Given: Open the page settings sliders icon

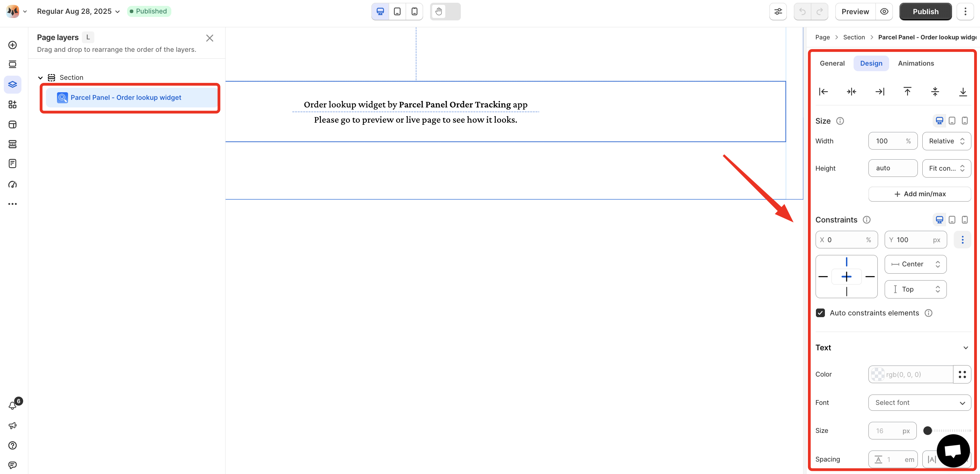Looking at the screenshot, I should 778,11.
